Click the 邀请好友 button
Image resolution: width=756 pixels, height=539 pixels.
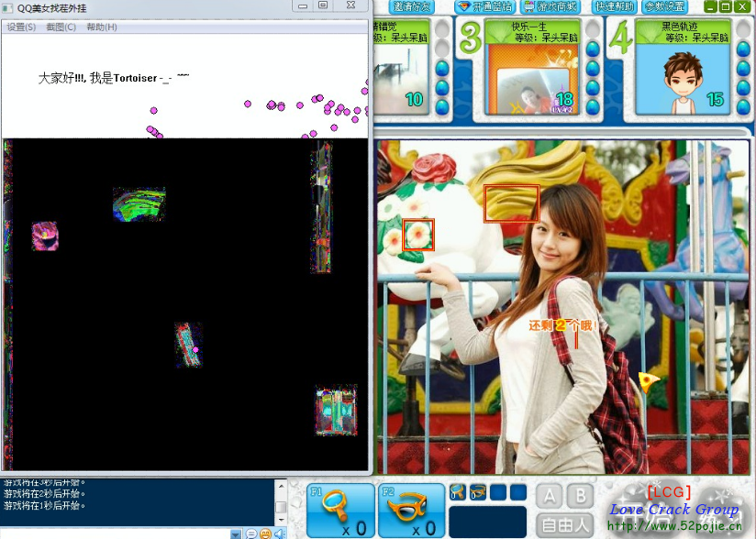411,6
